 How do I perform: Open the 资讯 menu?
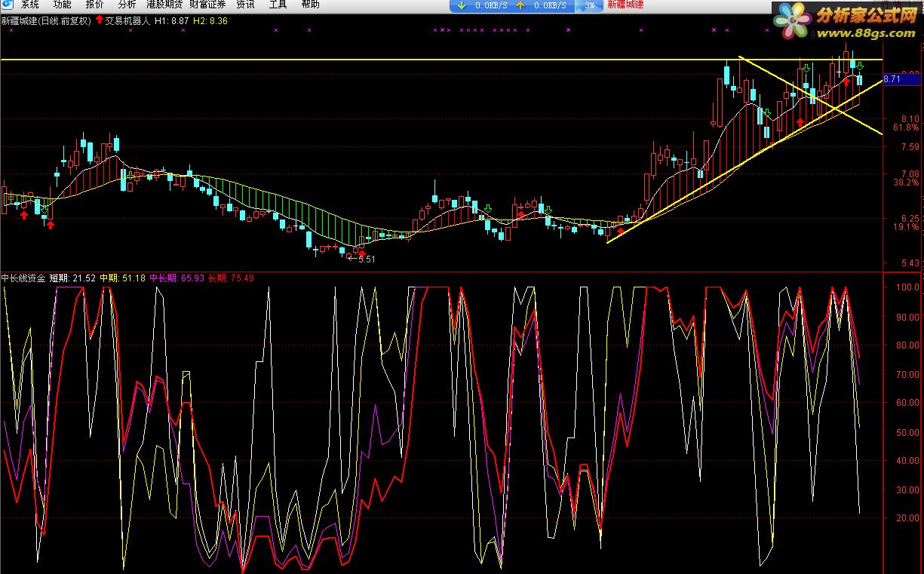tap(245, 5)
